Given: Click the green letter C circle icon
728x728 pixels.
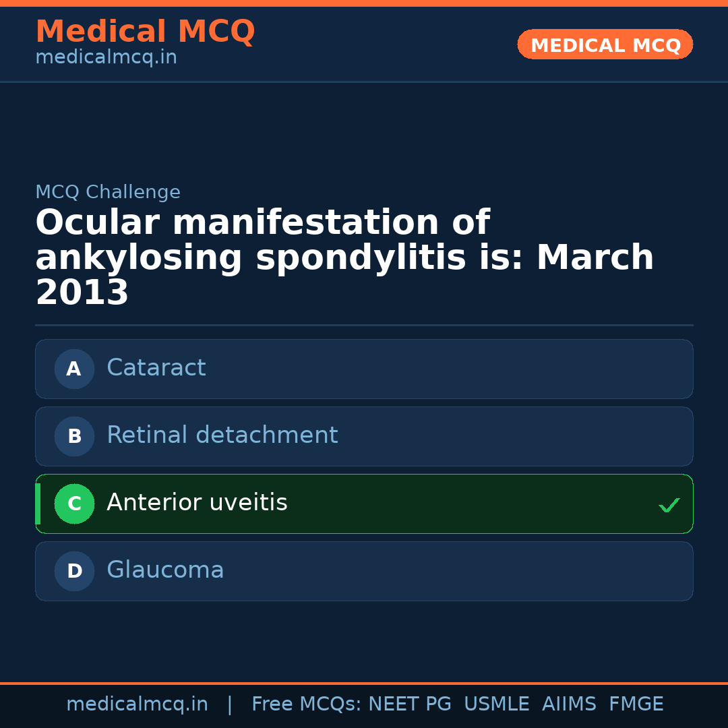Looking at the screenshot, I should pos(74,504).
